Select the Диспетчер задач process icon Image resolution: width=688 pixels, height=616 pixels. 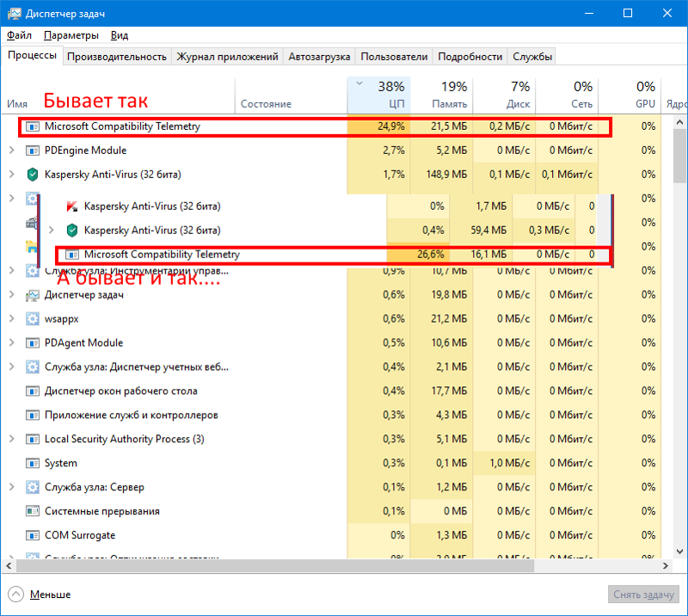[33, 294]
